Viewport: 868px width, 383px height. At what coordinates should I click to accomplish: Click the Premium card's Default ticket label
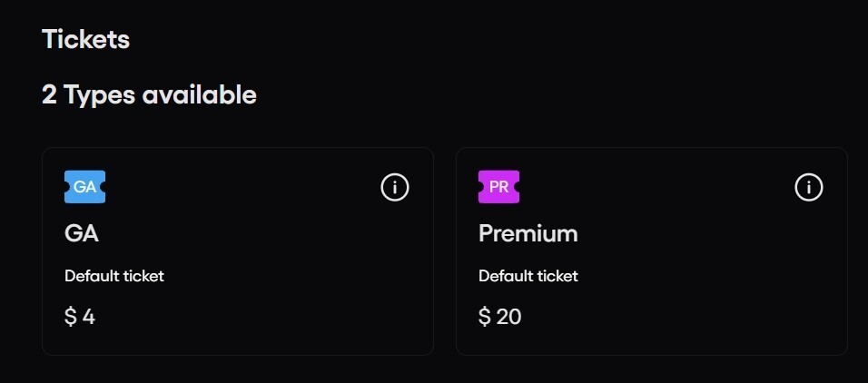coord(528,276)
